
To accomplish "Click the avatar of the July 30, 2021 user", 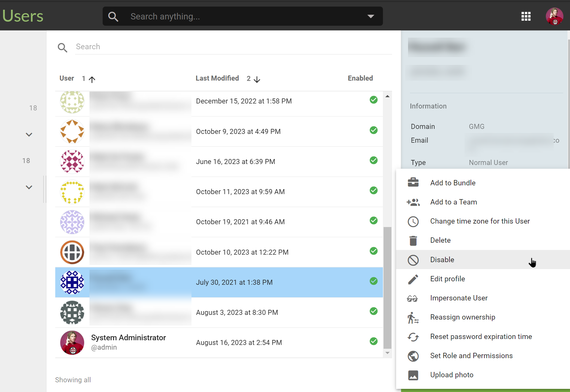I will tap(72, 282).
